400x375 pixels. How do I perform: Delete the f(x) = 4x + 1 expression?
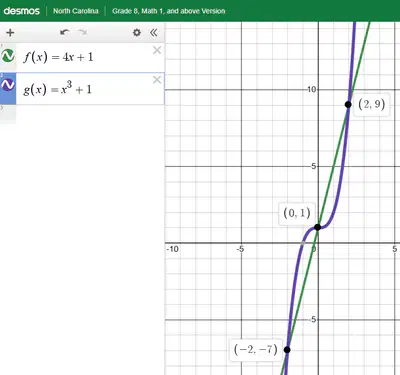(157, 50)
